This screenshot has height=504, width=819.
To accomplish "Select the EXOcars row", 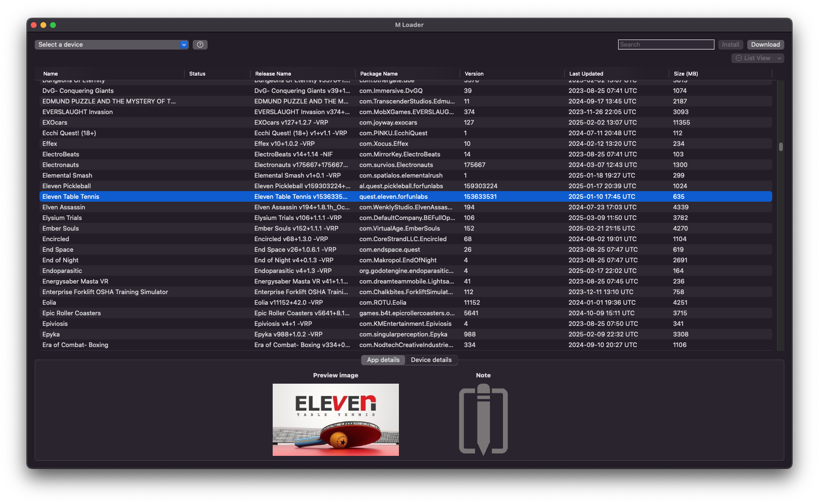I will (x=406, y=123).
